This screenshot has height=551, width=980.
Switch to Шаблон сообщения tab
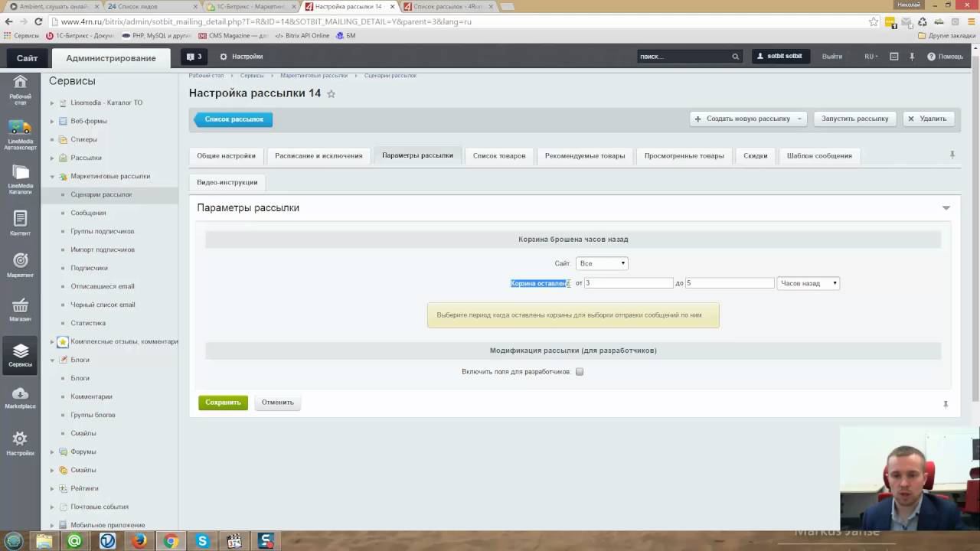(x=819, y=155)
